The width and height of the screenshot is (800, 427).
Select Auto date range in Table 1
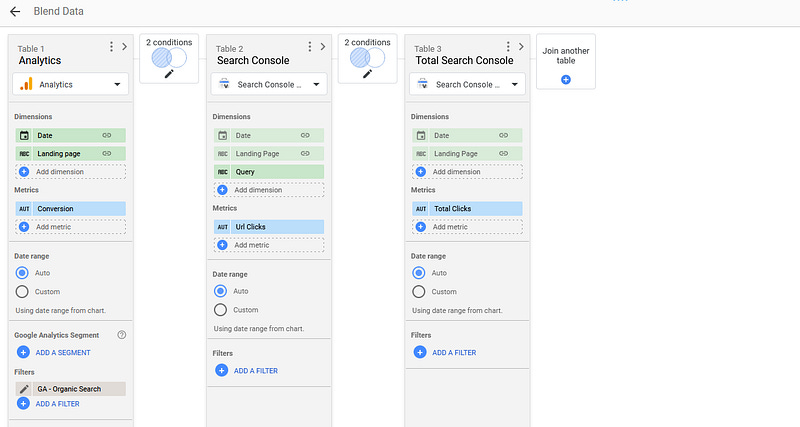click(22, 273)
